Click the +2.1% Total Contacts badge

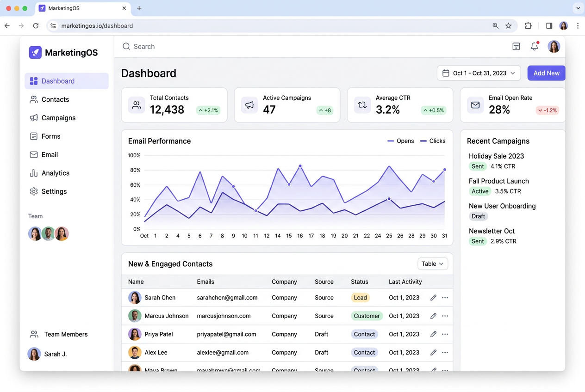208,110
